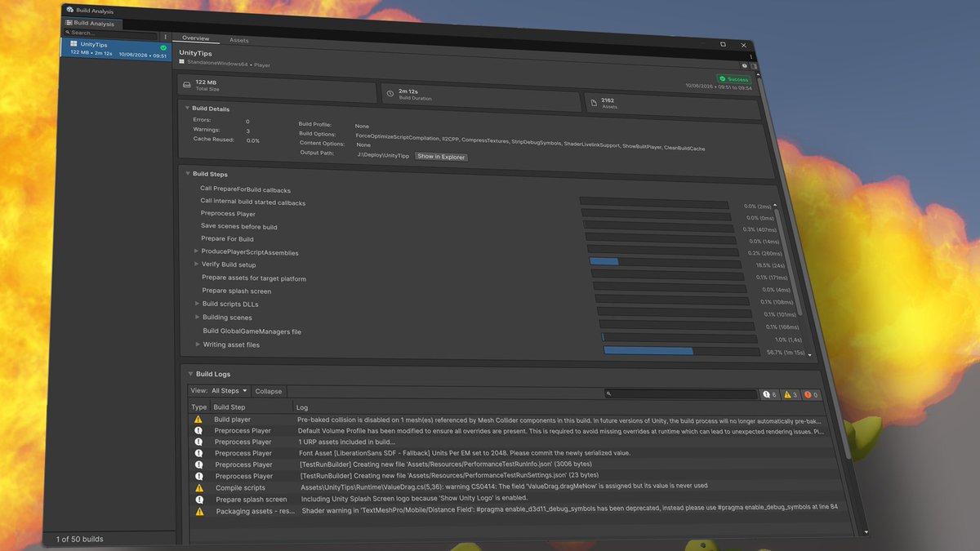
Task: Toggle the info messages filter showing 6
Action: tap(769, 394)
